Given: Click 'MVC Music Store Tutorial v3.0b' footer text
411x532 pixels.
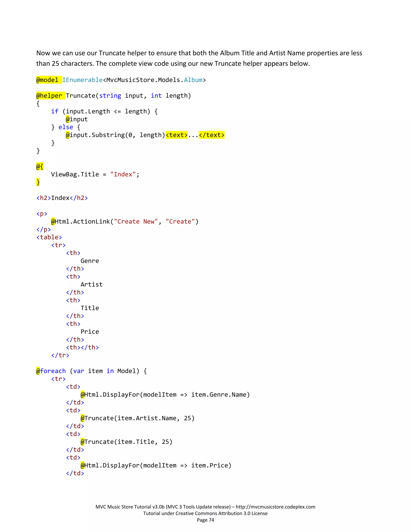Looking at the screenshot, I should tap(130, 507).
